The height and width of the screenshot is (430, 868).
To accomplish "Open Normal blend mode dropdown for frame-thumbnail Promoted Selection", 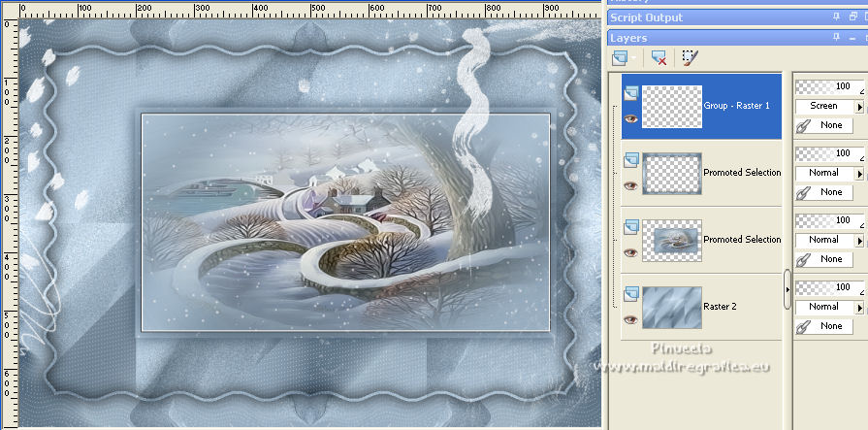I will [859, 173].
